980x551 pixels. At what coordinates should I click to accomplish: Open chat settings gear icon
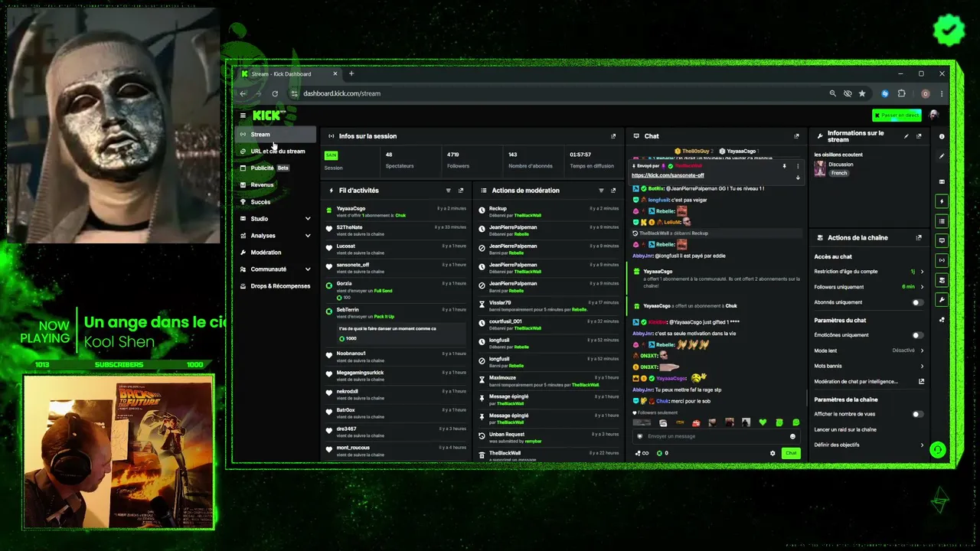(x=773, y=453)
